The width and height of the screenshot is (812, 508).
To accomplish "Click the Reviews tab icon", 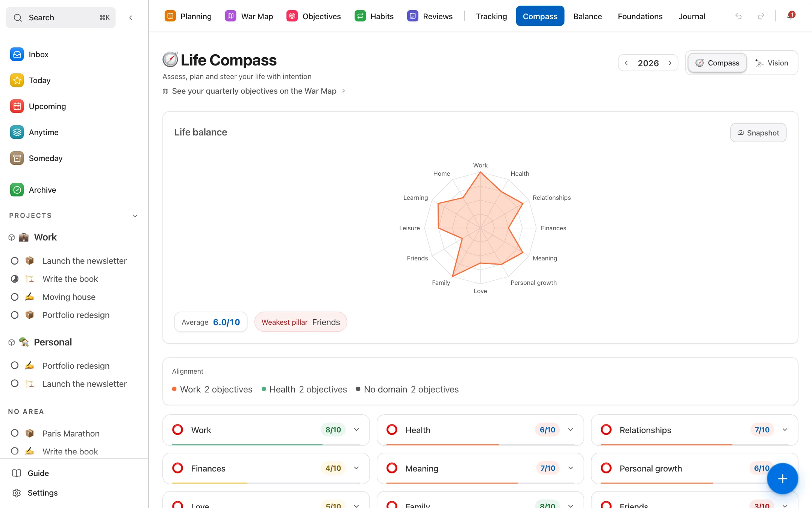I will (413, 16).
